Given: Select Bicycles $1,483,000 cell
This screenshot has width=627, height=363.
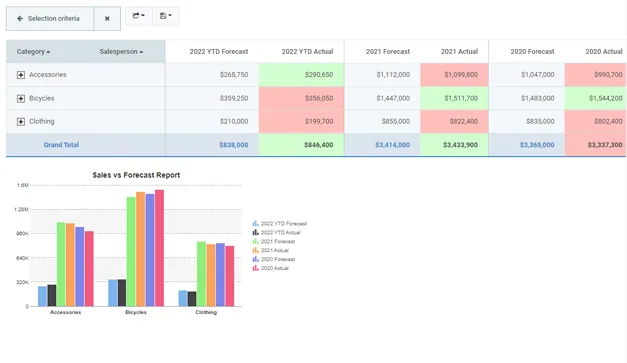Looking at the screenshot, I should pos(527,98).
